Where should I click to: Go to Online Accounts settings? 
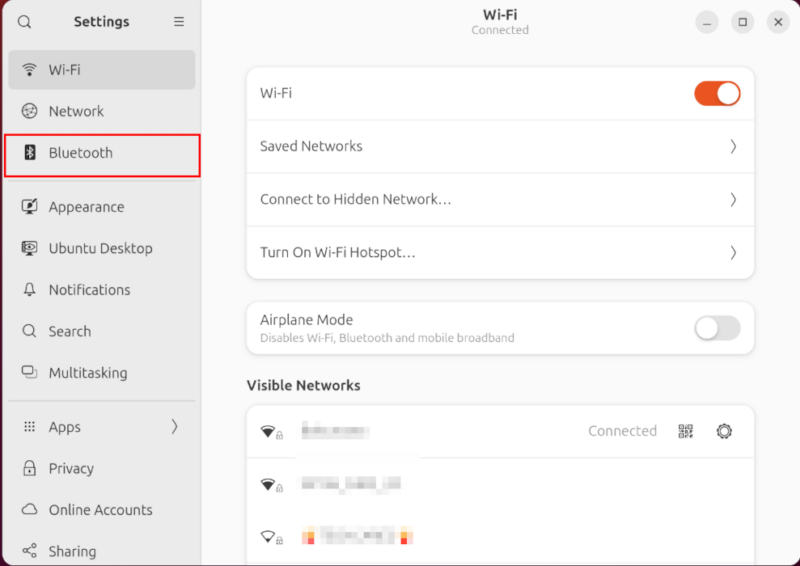[x=100, y=510]
